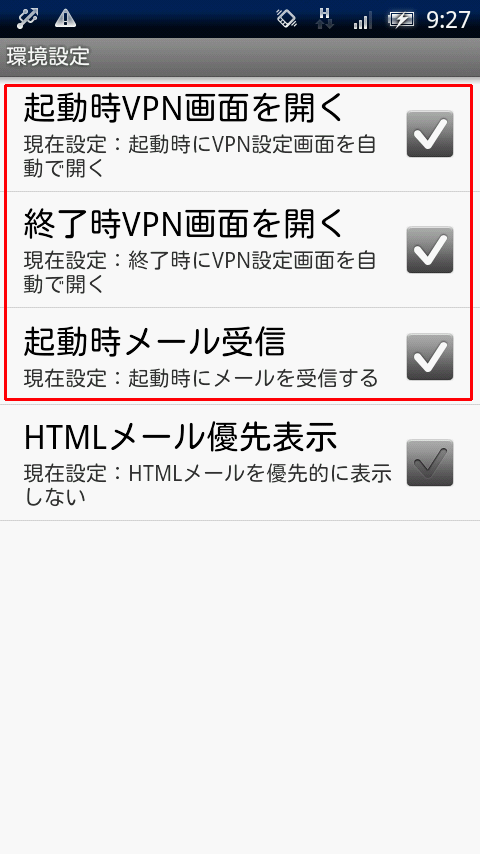
Task: Tap the H mobile data arrows icon
Action: click(324, 19)
